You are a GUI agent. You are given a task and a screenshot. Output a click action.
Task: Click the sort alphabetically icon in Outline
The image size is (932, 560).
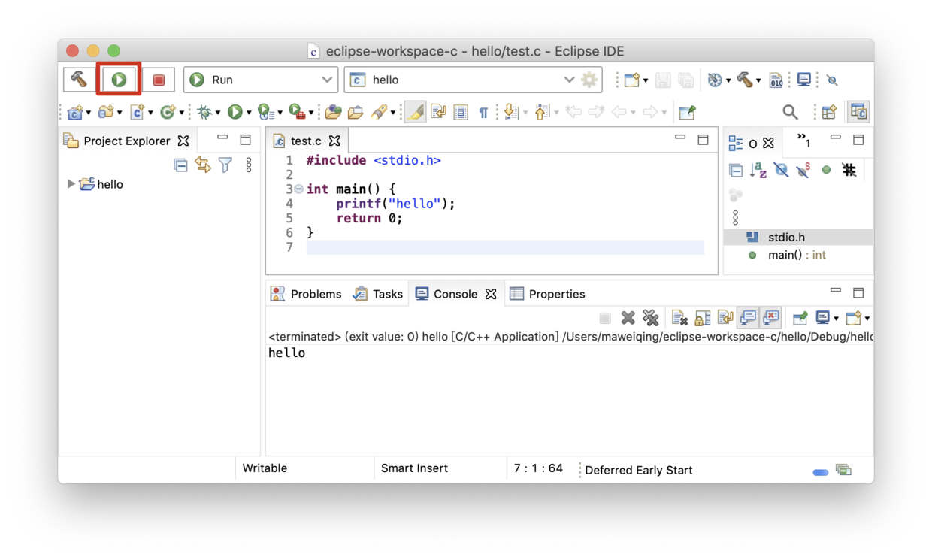click(x=758, y=171)
